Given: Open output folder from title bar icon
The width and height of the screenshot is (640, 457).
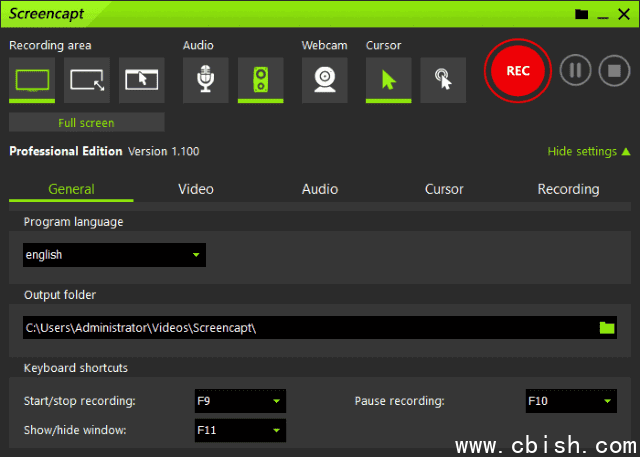Looking at the screenshot, I should (581, 14).
